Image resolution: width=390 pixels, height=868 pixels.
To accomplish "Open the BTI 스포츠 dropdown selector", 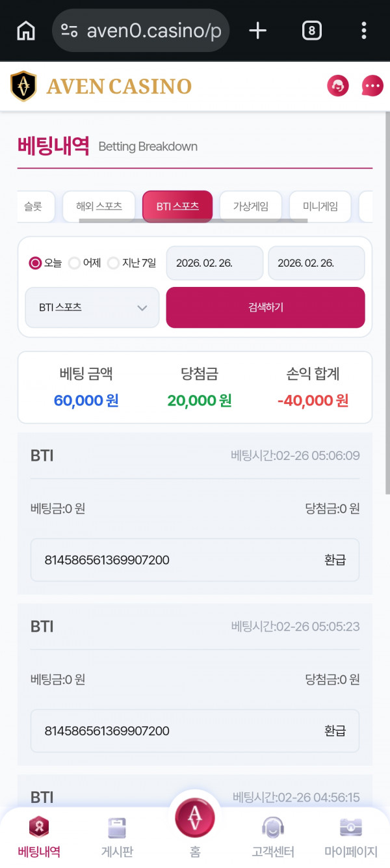I will click(x=92, y=307).
